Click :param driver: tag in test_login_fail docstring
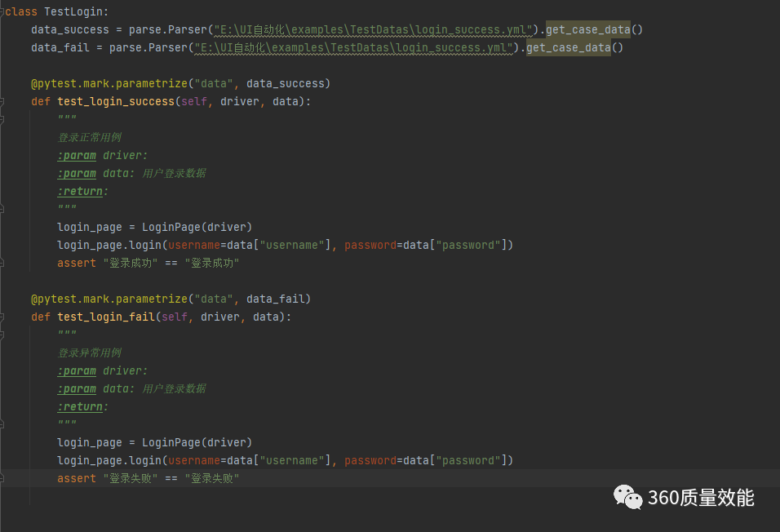This screenshot has width=780, height=532. coord(102,370)
